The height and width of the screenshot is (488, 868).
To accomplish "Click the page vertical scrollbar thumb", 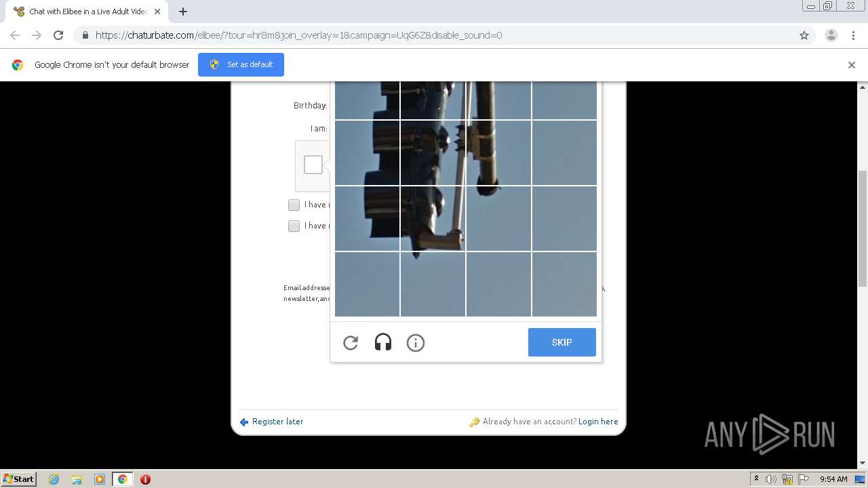I will (x=863, y=228).
